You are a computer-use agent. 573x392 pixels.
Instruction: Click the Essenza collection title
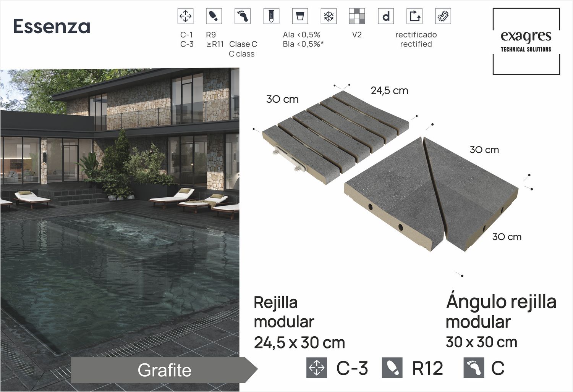point(52,26)
